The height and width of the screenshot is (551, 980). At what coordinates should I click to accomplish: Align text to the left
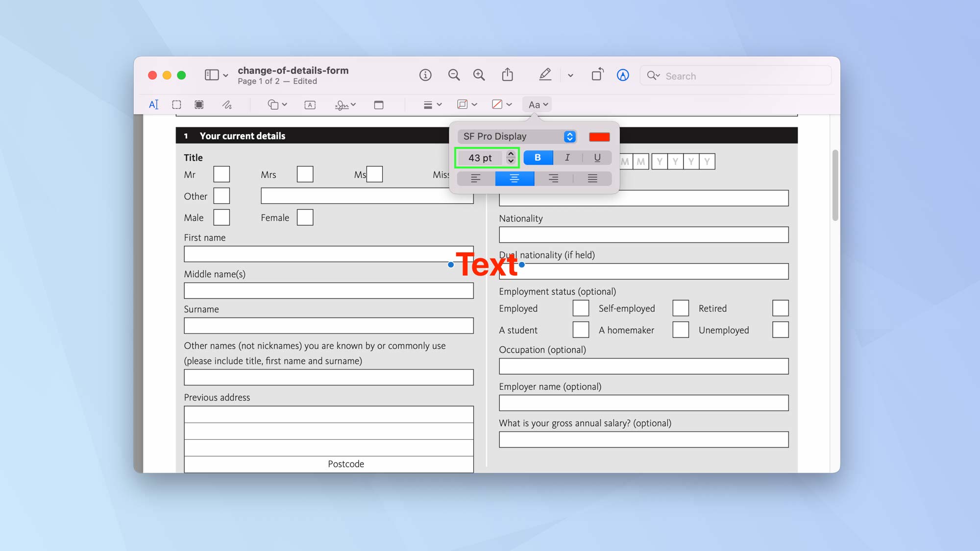coord(474,178)
